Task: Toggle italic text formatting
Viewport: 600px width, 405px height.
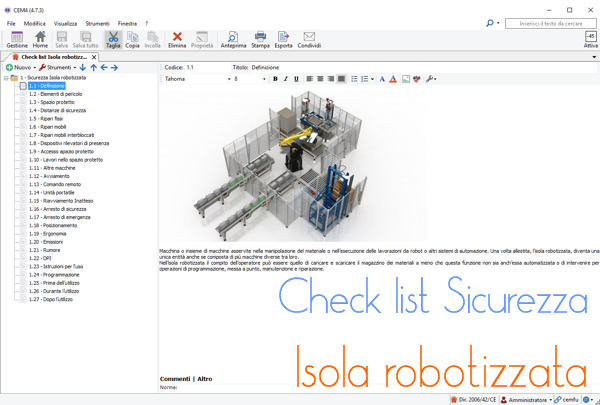Action: coord(285,78)
